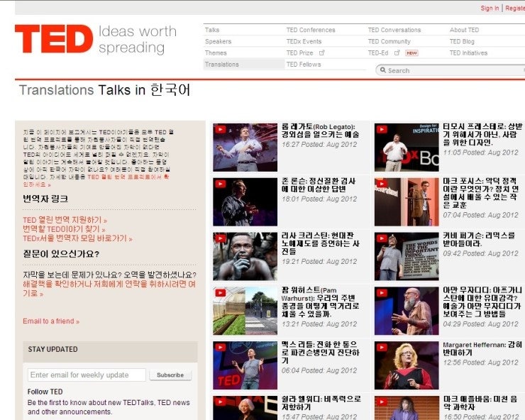525x420 pixels.
Task: Open TED-Ed in navigation
Action: click(378, 52)
